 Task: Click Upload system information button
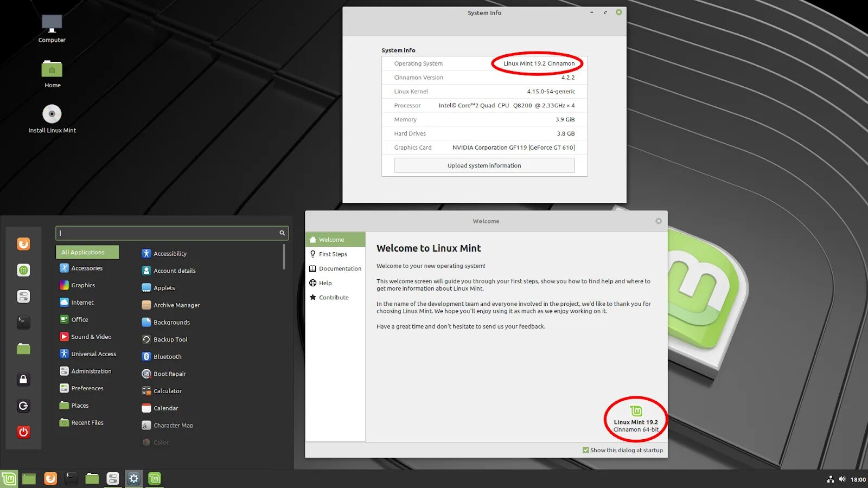[484, 165]
